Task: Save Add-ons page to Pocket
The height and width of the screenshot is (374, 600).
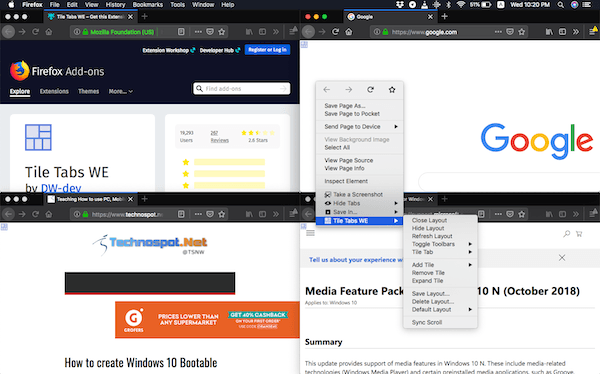Action: [x=210, y=32]
